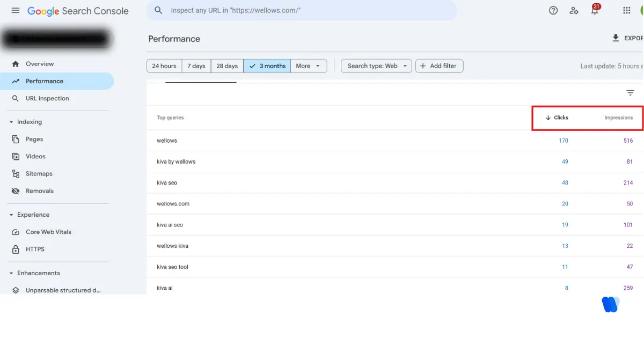Switch to the Overview page
644x338 pixels.
(40, 63)
